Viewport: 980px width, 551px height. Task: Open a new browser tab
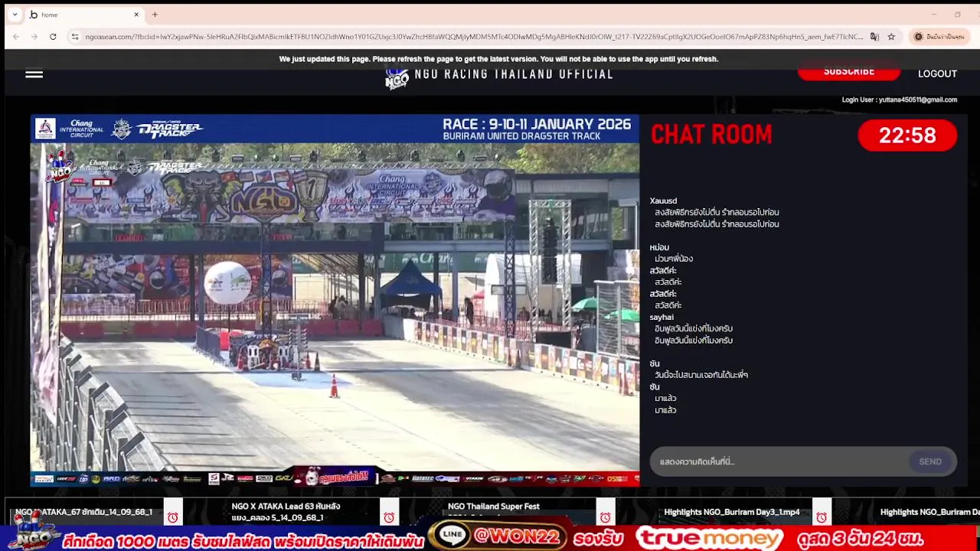coord(155,15)
